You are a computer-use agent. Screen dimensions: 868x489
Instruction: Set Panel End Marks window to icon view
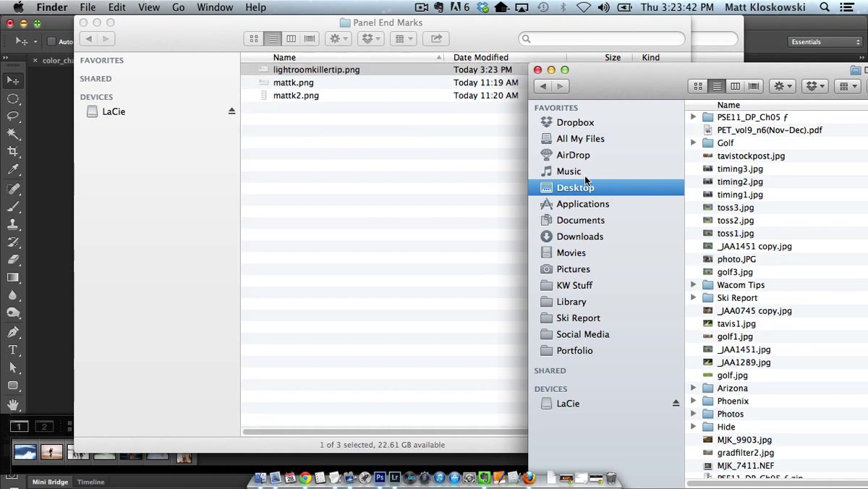254,38
